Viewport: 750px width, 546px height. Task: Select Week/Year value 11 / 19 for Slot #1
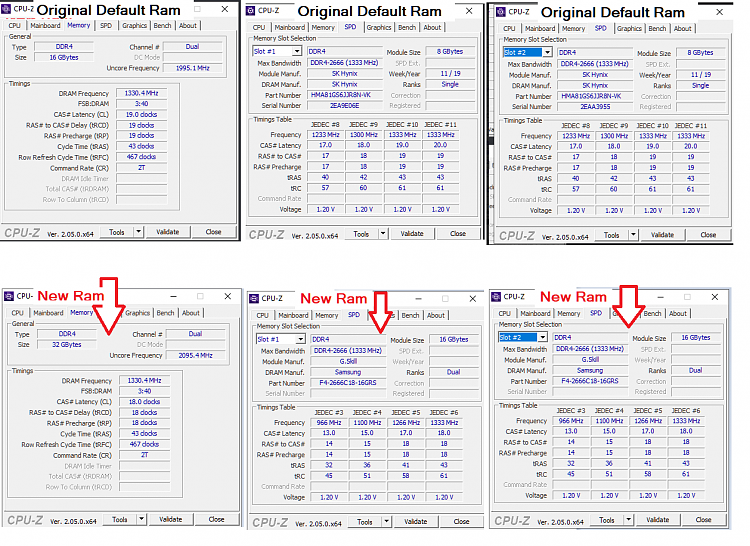pos(450,74)
